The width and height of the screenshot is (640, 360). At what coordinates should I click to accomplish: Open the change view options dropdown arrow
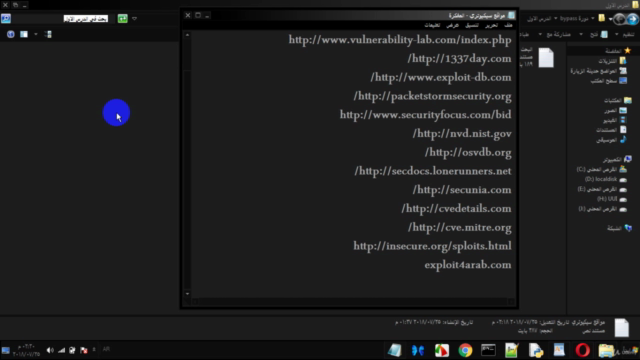pos(36,34)
